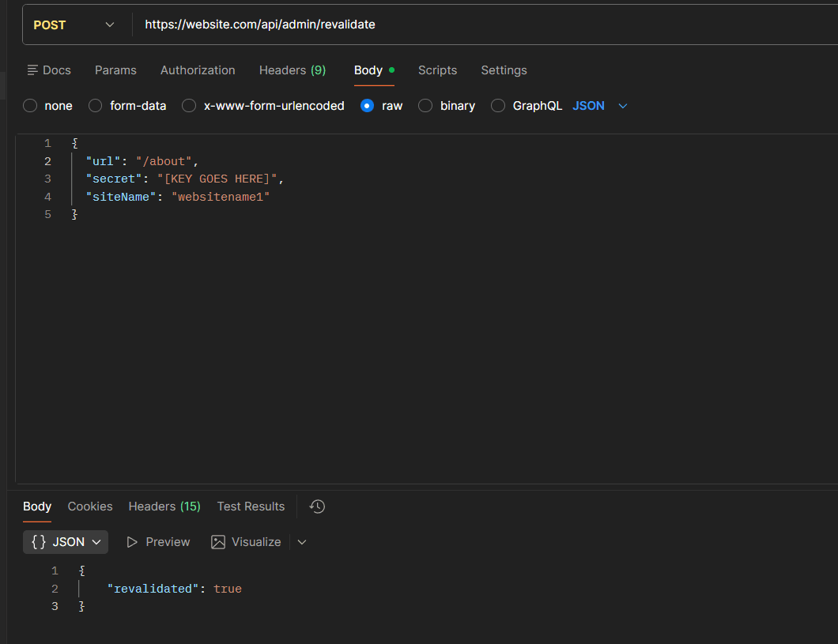Switch to the Params tab
This screenshot has width=838, height=644.
click(x=115, y=70)
